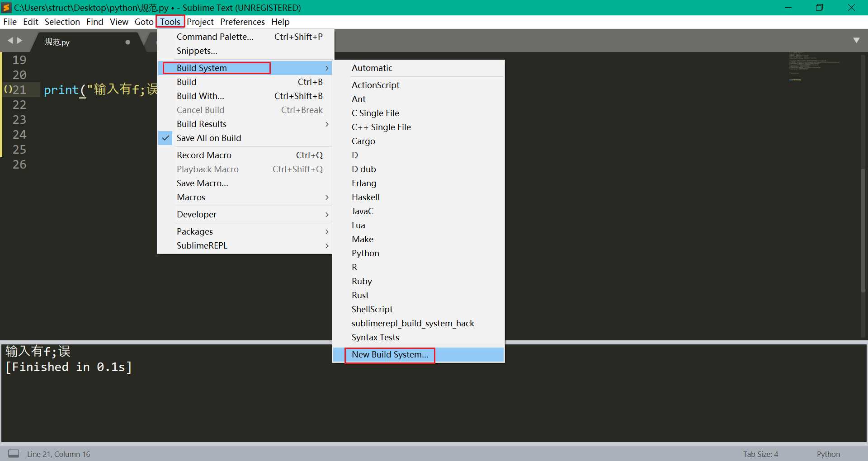Click the unsaved dot on 规范.py tab
Screen dimensions: 868x461
click(x=128, y=42)
